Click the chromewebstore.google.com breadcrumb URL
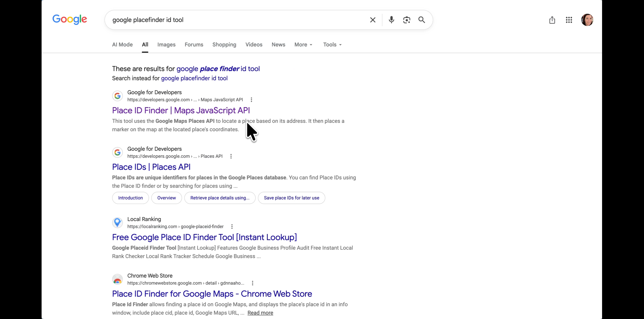Viewport: 644px width, 319px height. point(185,283)
